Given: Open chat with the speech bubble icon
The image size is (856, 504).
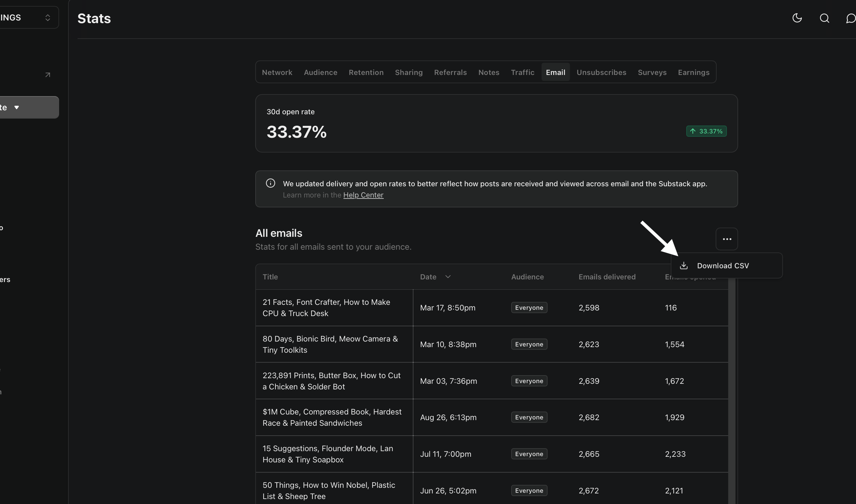Looking at the screenshot, I should pyautogui.click(x=851, y=18).
